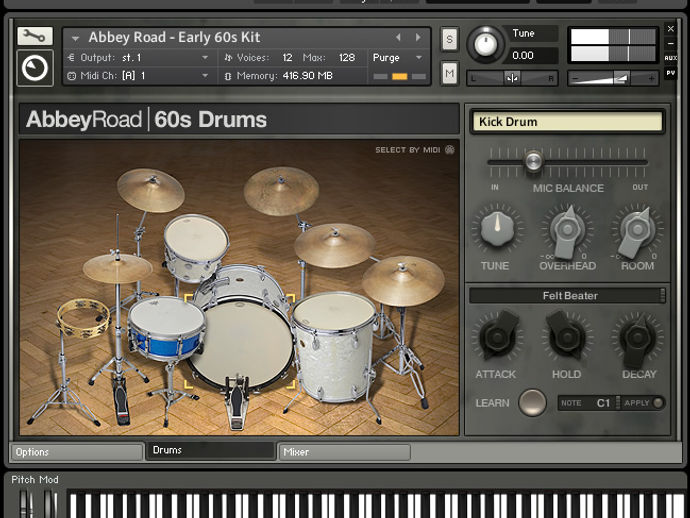Select the far right cymbal
The image size is (690, 518).
(403, 280)
